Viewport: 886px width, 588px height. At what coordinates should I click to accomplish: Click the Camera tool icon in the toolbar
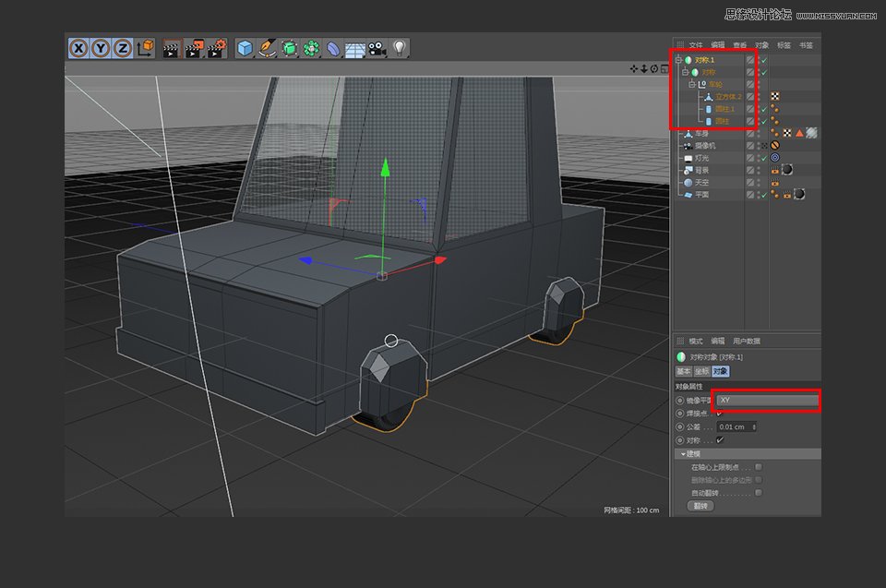(x=377, y=48)
